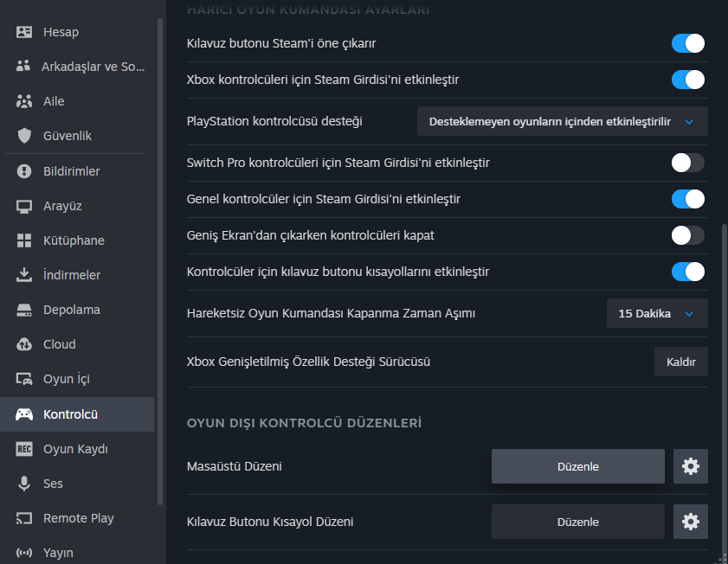The image size is (728, 564).
Task: Switch to Bildirimler settings
Action: tap(77, 171)
